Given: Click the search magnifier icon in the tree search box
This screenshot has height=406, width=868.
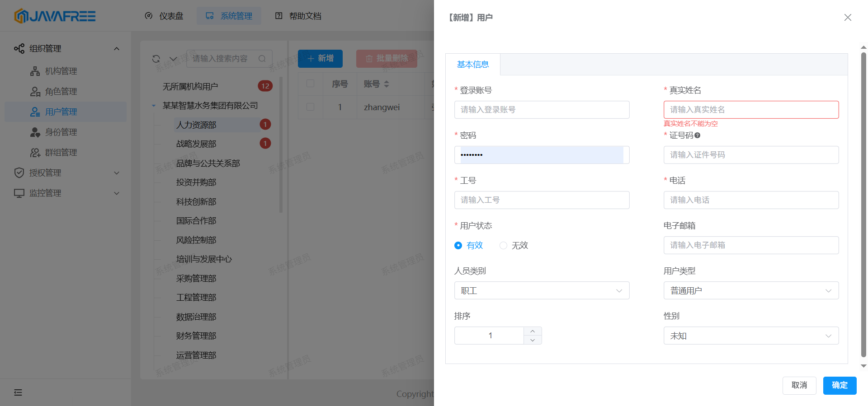Looking at the screenshot, I should point(262,59).
